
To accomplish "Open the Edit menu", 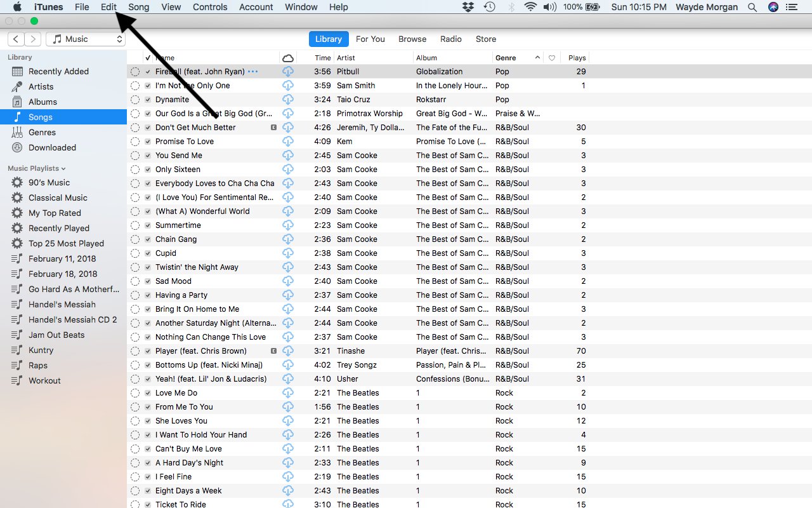I will point(108,7).
